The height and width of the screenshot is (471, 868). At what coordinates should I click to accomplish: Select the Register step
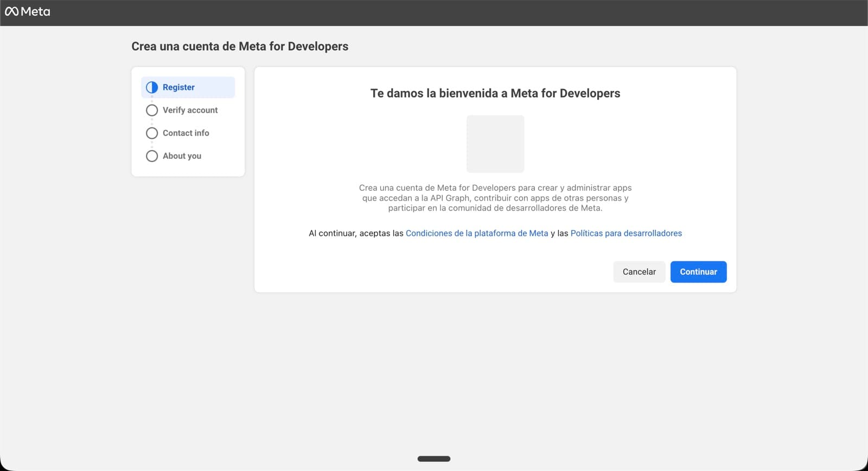[188, 87]
